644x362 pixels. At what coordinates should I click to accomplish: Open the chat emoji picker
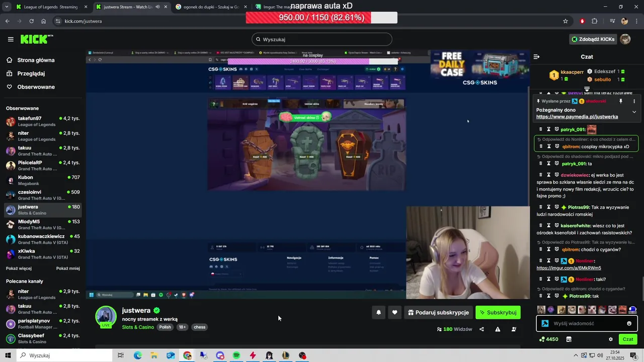(629, 323)
